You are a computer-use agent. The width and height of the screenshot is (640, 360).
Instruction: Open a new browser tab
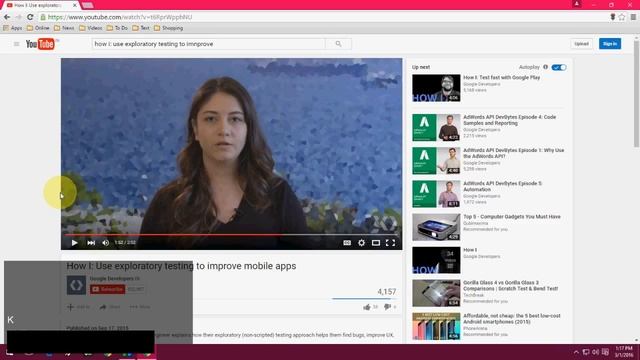87,5
